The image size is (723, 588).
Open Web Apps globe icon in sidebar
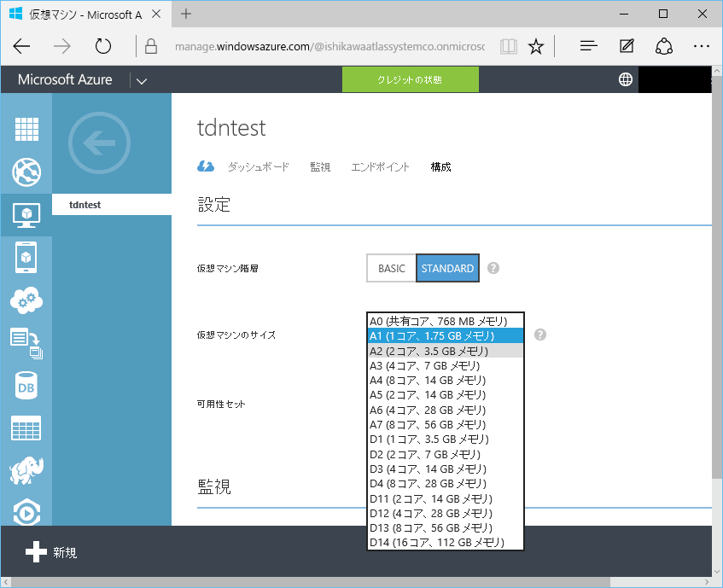pos(26,172)
